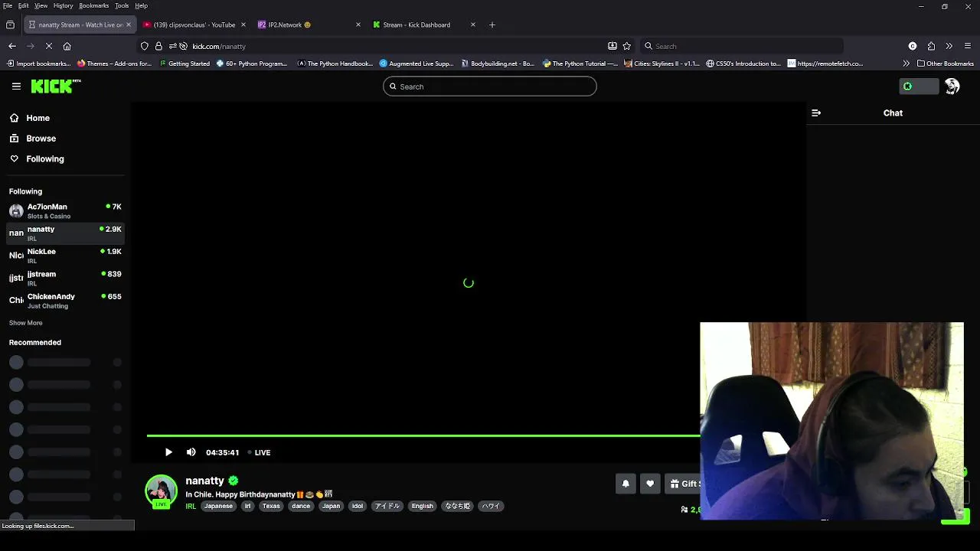Open the Other Bookmarks folder
Screen dimensions: 980x551
945,64
